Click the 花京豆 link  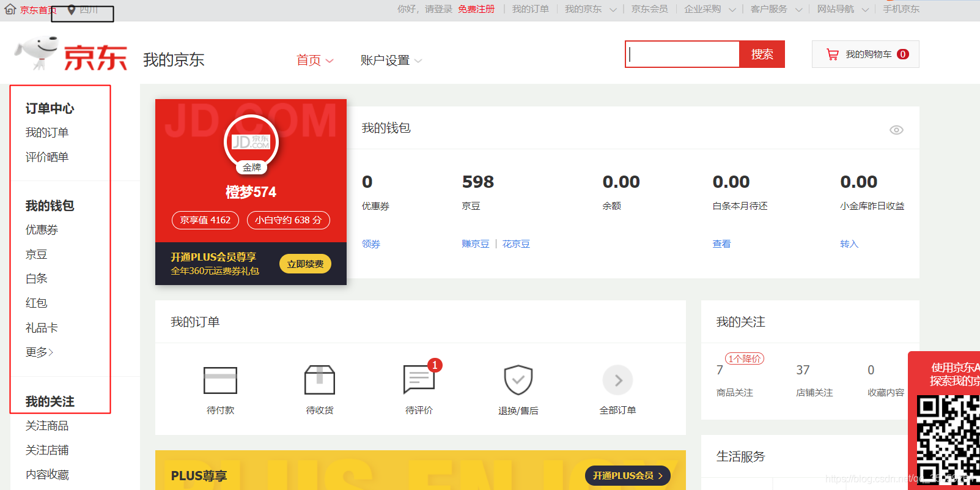(x=516, y=244)
